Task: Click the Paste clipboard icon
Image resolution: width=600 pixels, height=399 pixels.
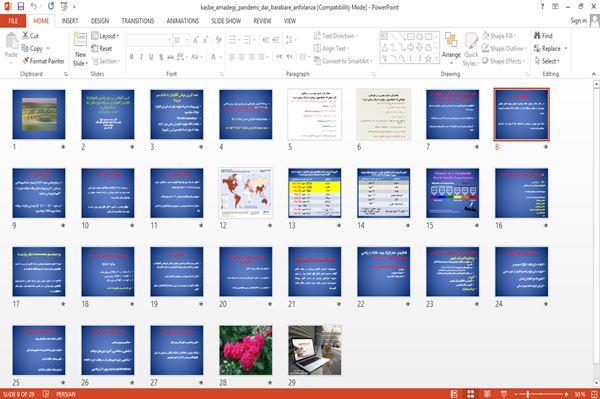Action: [x=11, y=41]
